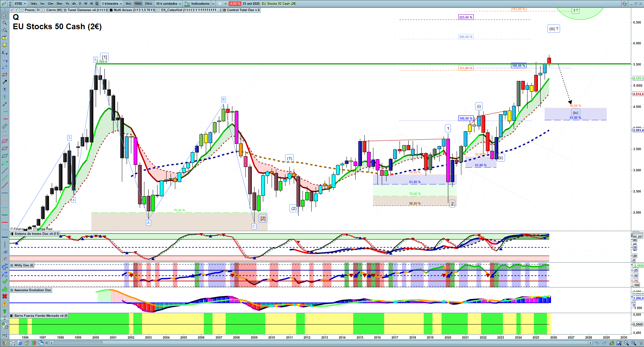
Task: Select the arrow cursor tool
Action: [5, 15]
